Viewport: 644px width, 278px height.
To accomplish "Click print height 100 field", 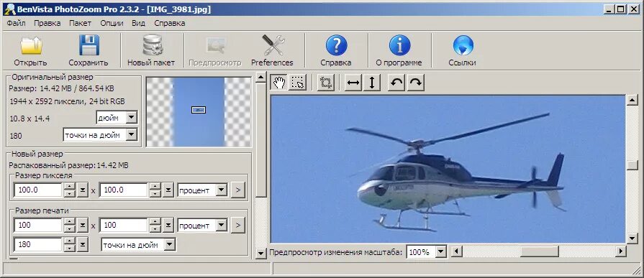I will coord(124,226).
